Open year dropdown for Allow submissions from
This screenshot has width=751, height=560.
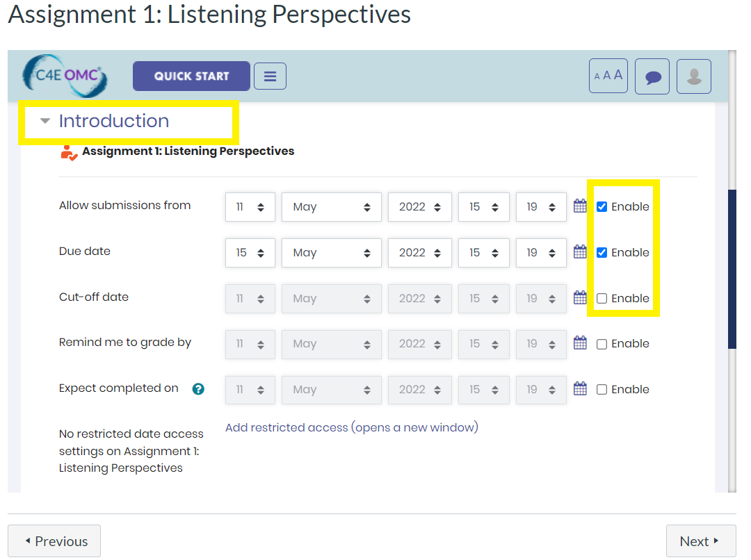(x=419, y=207)
